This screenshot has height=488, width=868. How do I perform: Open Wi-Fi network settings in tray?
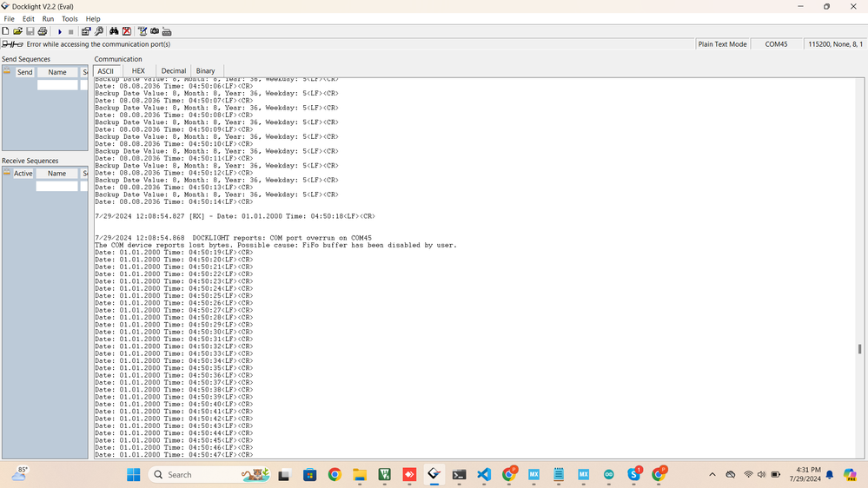[x=748, y=475]
